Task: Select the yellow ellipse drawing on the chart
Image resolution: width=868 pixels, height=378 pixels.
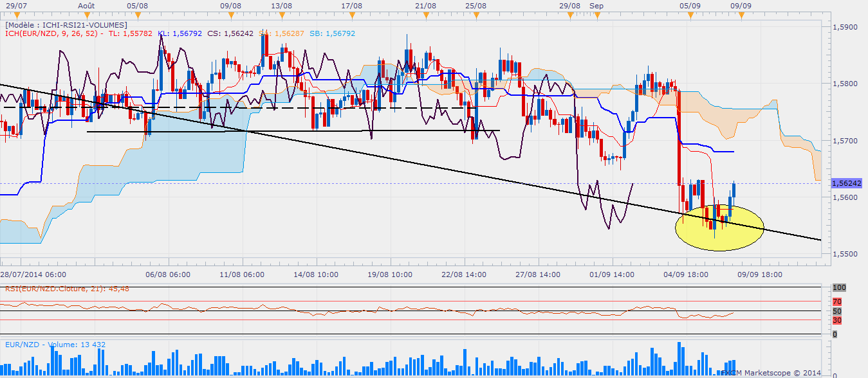Action: pyautogui.click(x=719, y=228)
